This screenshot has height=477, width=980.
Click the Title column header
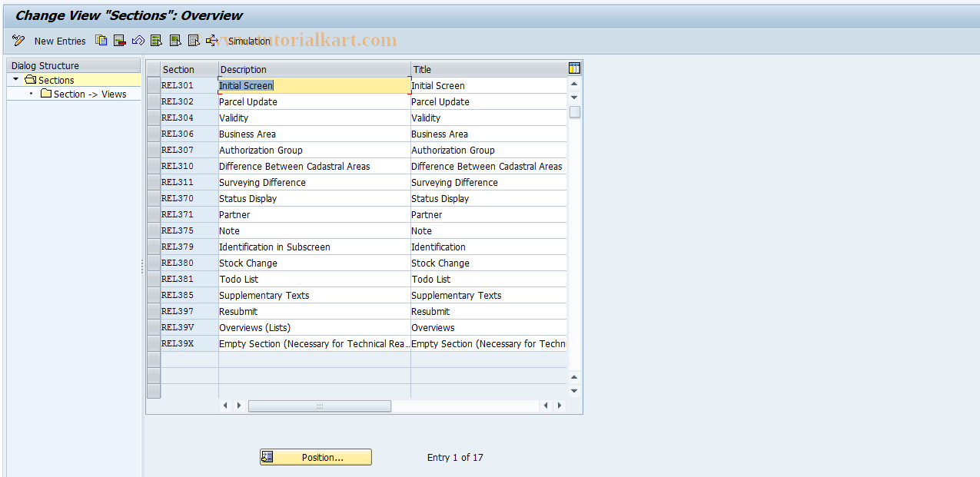click(x=489, y=69)
